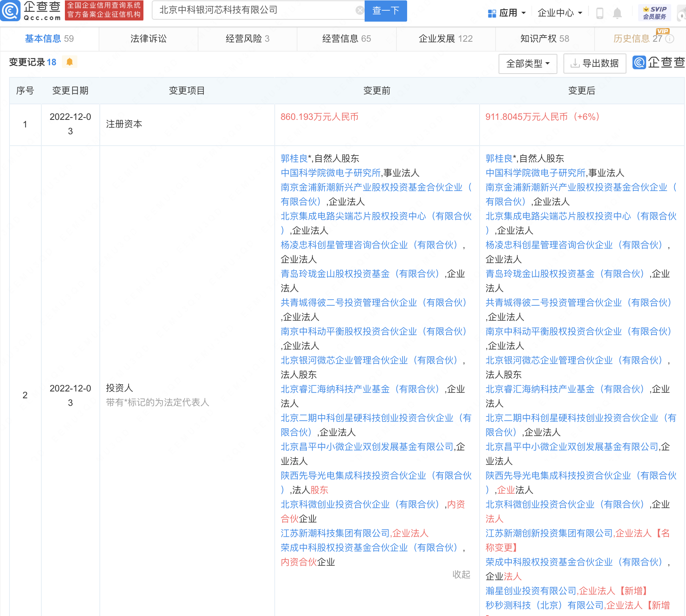Switch to the 法律诉讼 tab
This screenshot has width=686, height=616.
point(148,39)
